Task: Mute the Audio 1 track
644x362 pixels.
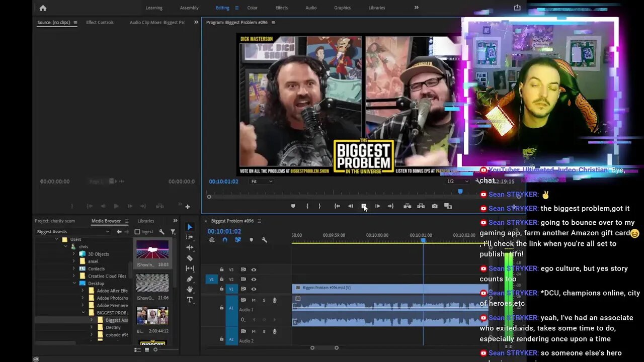Action: [x=254, y=300]
